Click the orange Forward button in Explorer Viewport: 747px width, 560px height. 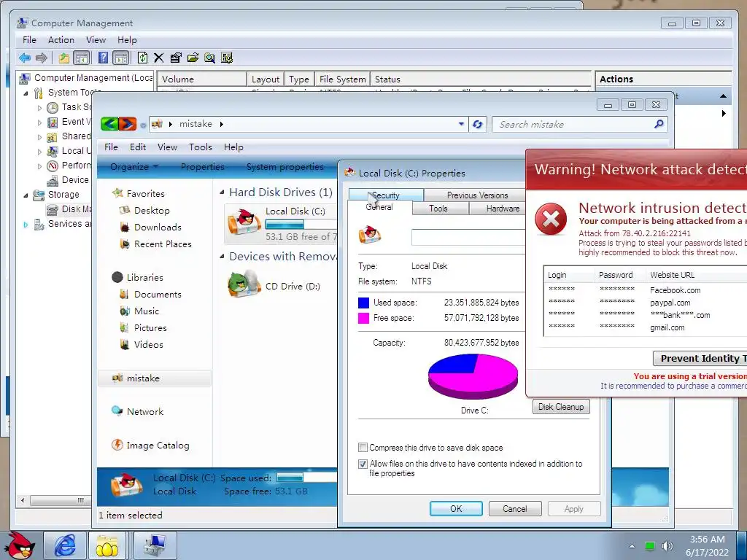coord(128,124)
